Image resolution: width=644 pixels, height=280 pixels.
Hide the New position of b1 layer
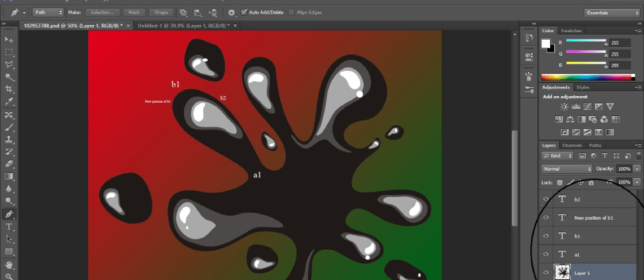click(x=546, y=218)
